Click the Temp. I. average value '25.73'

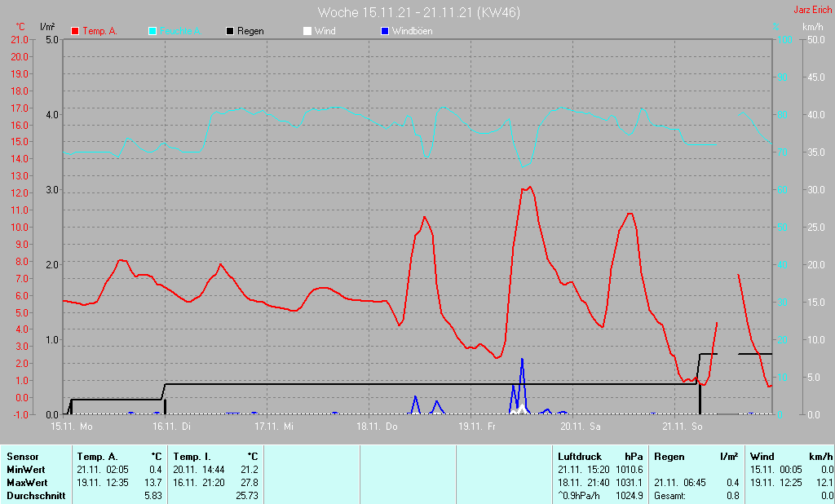pos(247,496)
